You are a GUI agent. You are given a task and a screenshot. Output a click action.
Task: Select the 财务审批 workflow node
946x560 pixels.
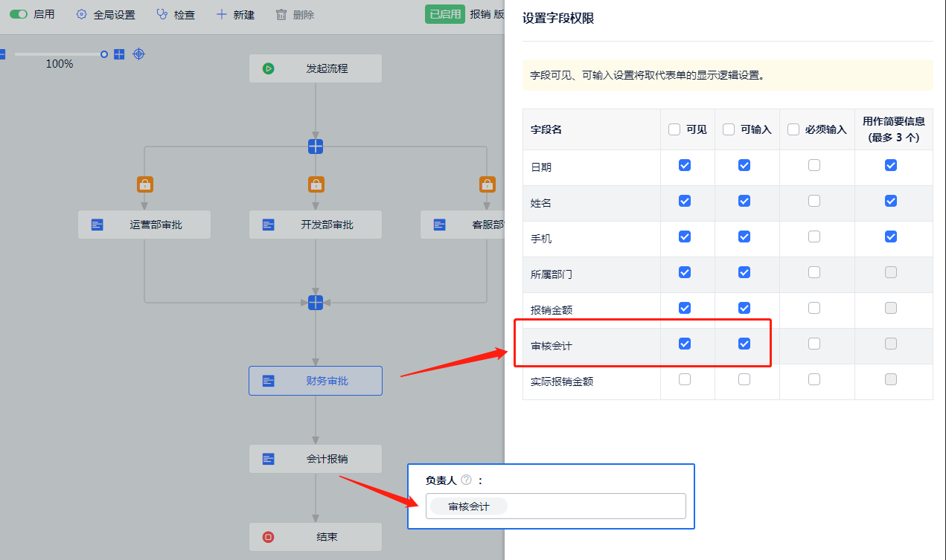[x=316, y=381]
